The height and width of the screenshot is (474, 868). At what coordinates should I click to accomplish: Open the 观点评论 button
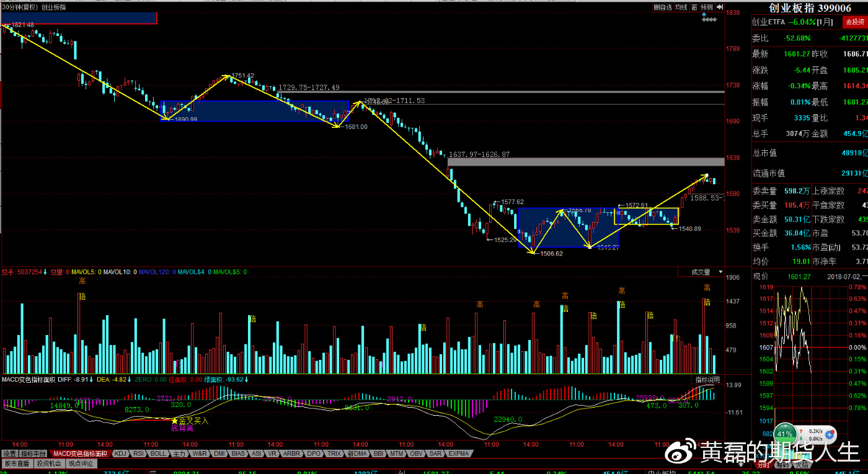(81, 463)
